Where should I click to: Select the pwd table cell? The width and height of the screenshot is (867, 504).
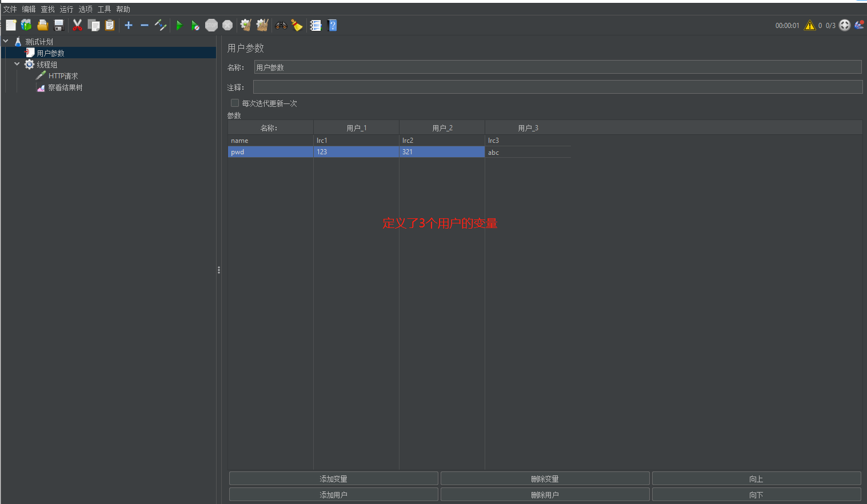[x=270, y=152]
